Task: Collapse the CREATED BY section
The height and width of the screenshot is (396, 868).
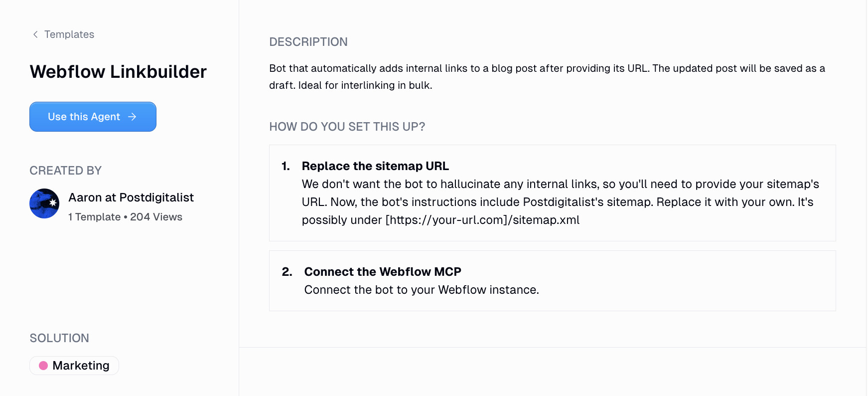Action: click(x=65, y=170)
